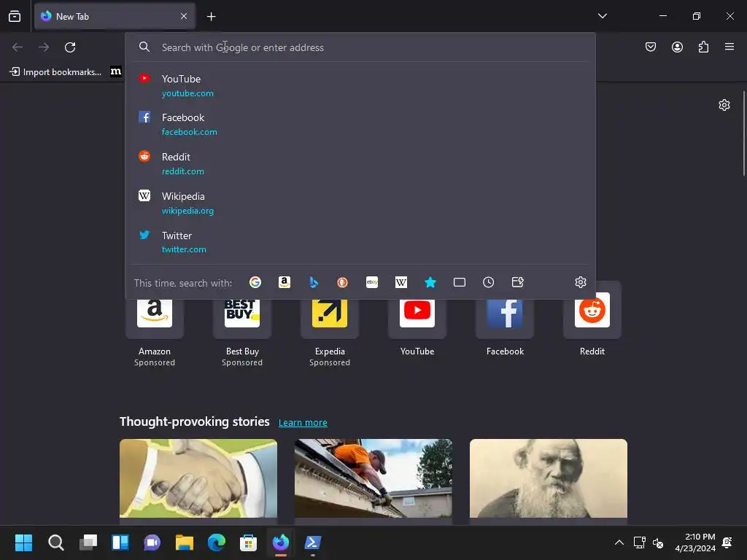
Task: Search bookmarks with star icon
Action: pos(430,282)
